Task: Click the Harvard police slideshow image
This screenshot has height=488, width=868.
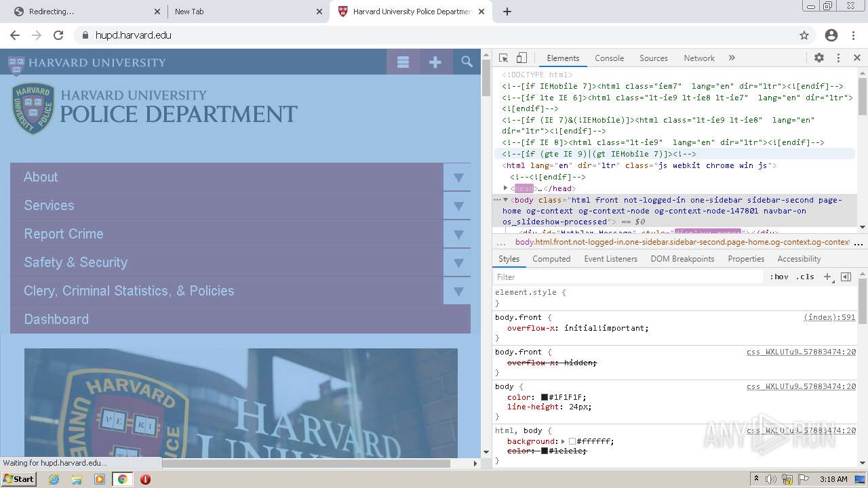Action: coord(241,403)
